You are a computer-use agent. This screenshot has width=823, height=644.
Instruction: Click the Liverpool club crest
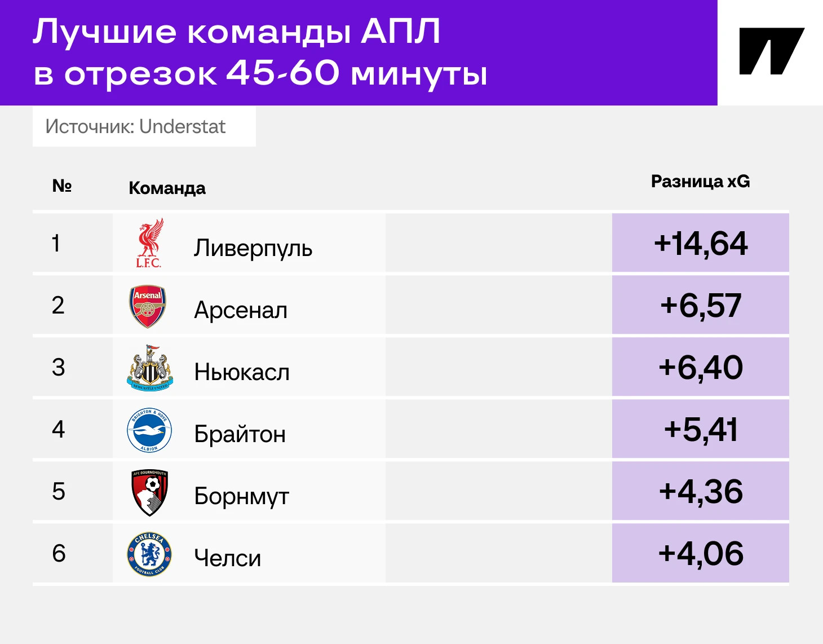coord(149,243)
